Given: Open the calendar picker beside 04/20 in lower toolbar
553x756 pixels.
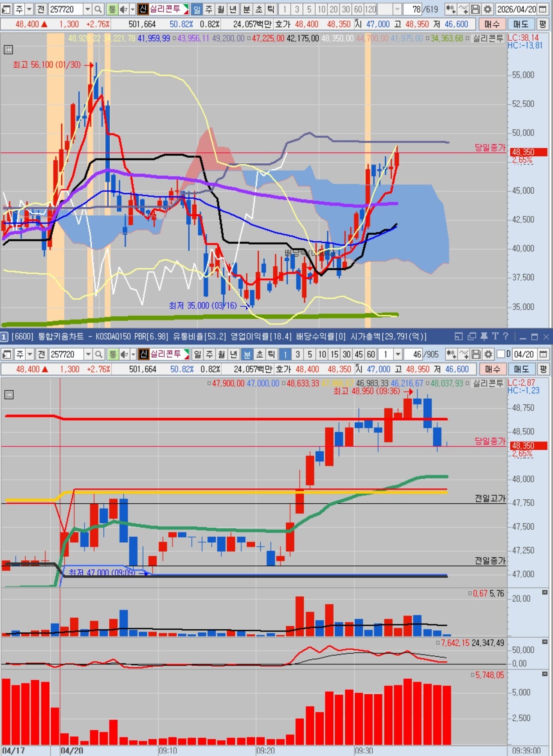Looking at the screenshot, I should (543, 354).
